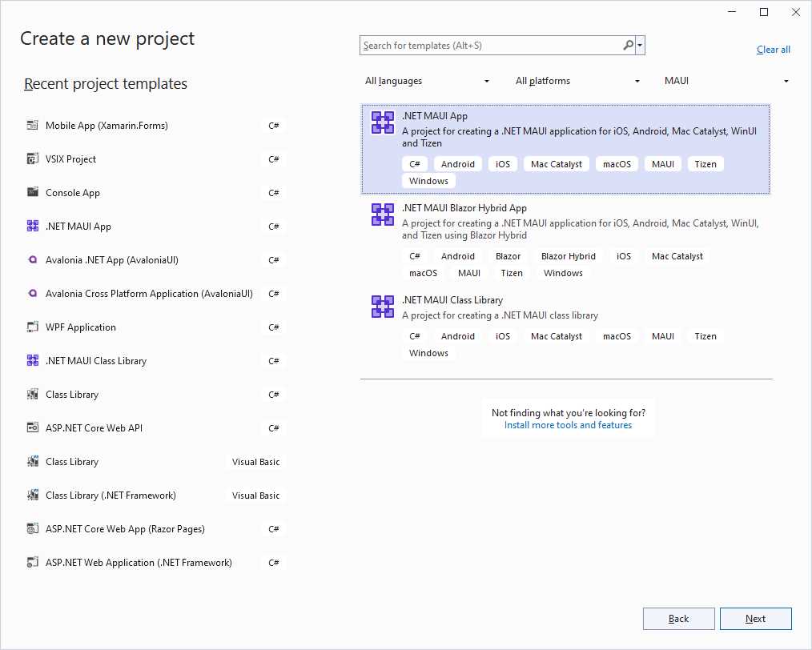Close the Create a new project dialog
The width and height of the screenshot is (812, 650).
pos(796,12)
